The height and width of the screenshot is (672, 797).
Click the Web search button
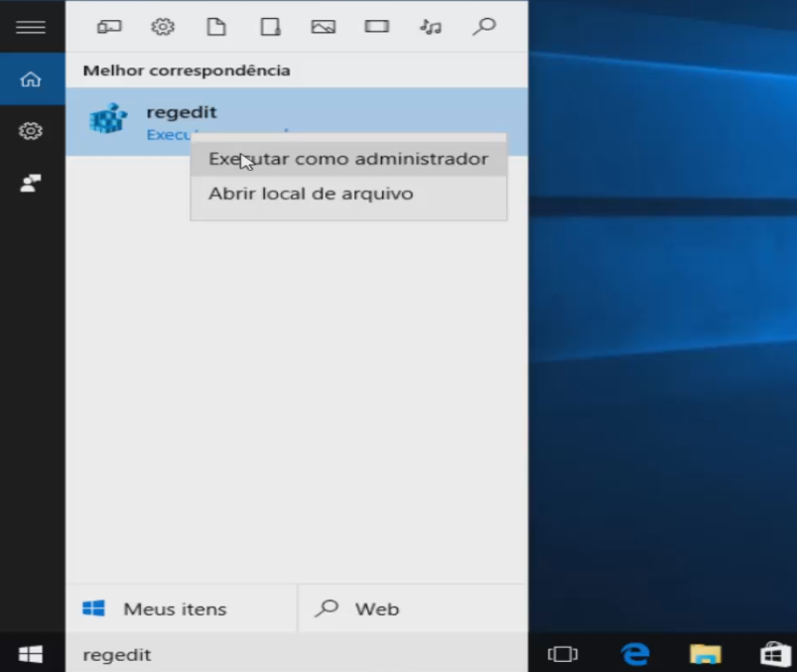click(413, 608)
